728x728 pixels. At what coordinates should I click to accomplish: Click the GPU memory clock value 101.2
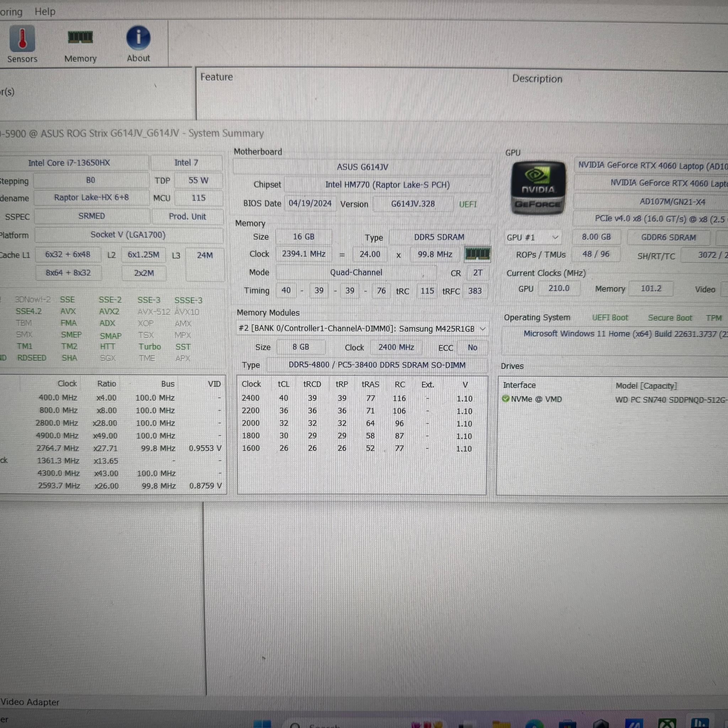tap(651, 289)
